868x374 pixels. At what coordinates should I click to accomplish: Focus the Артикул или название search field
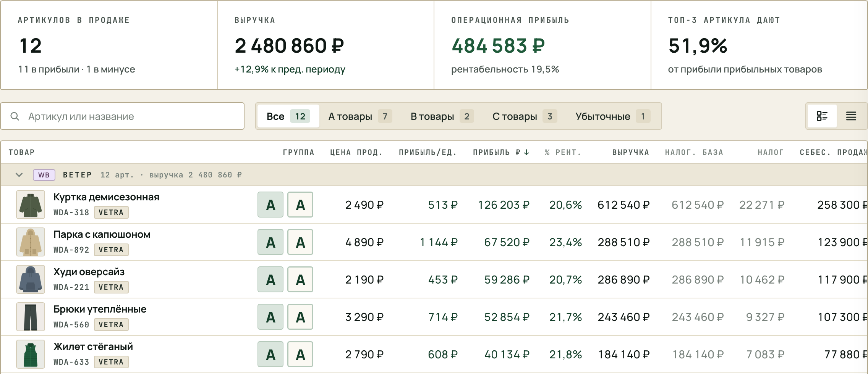(x=122, y=116)
